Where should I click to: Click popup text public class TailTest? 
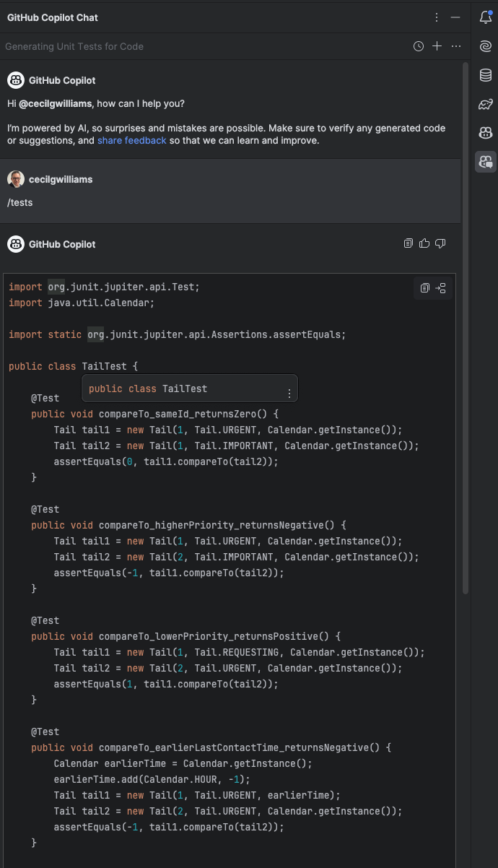[x=148, y=389]
